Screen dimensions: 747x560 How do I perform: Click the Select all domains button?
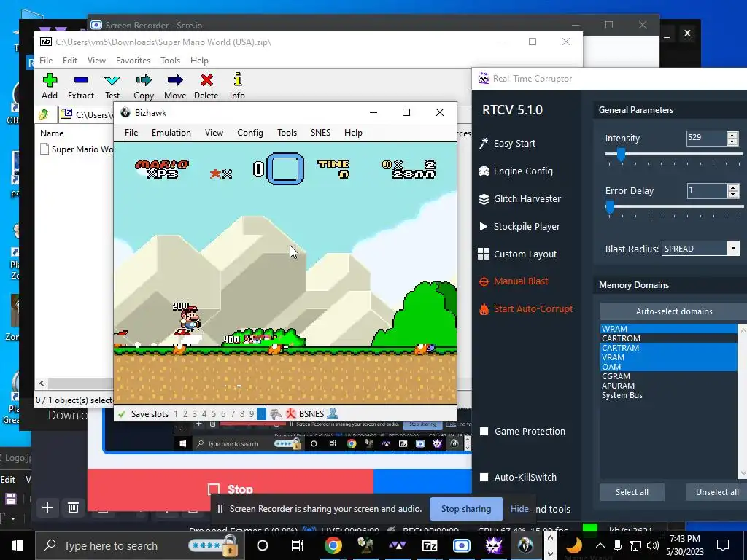coord(632,492)
